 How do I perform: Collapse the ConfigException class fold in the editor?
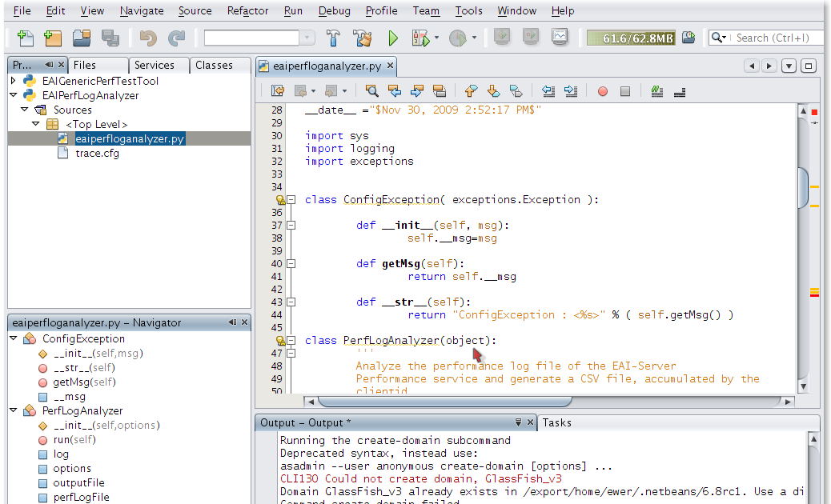pyautogui.click(x=290, y=200)
